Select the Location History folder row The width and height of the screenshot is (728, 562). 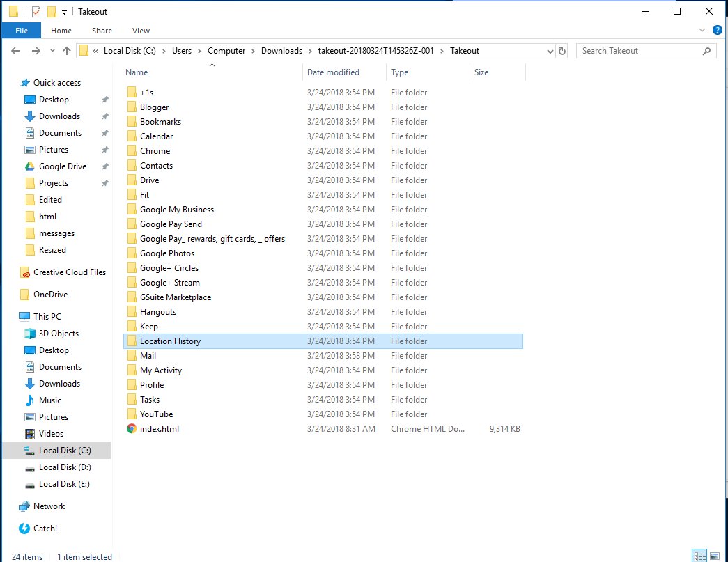(x=323, y=341)
